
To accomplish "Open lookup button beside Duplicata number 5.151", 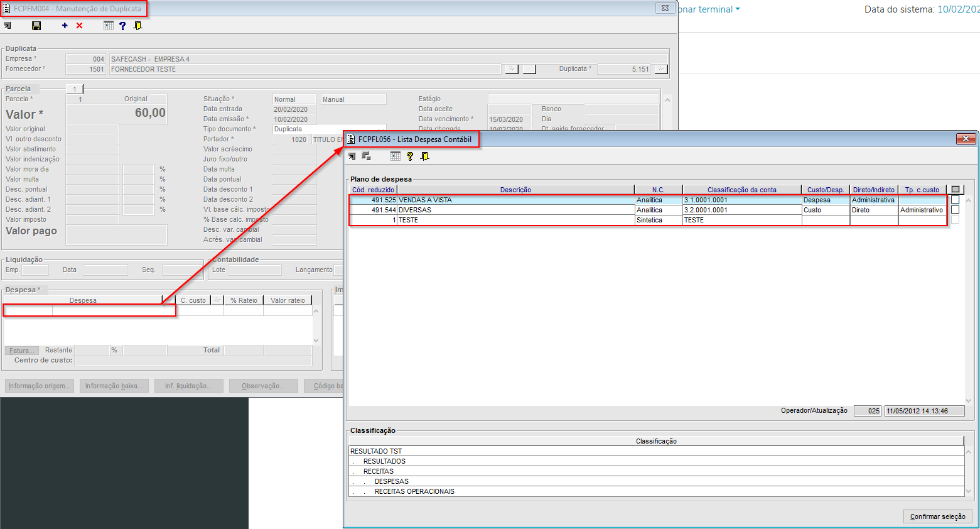I will pos(660,69).
